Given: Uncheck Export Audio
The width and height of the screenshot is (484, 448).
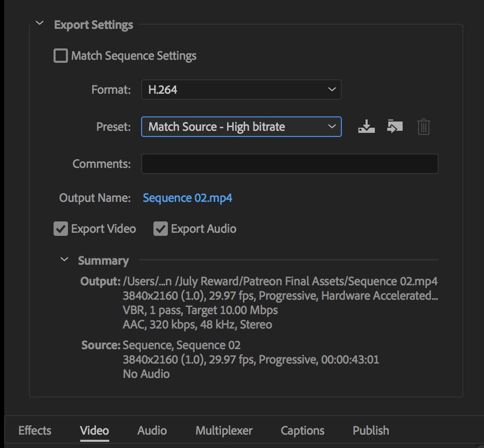Looking at the screenshot, I should click(x=161, y=229).
